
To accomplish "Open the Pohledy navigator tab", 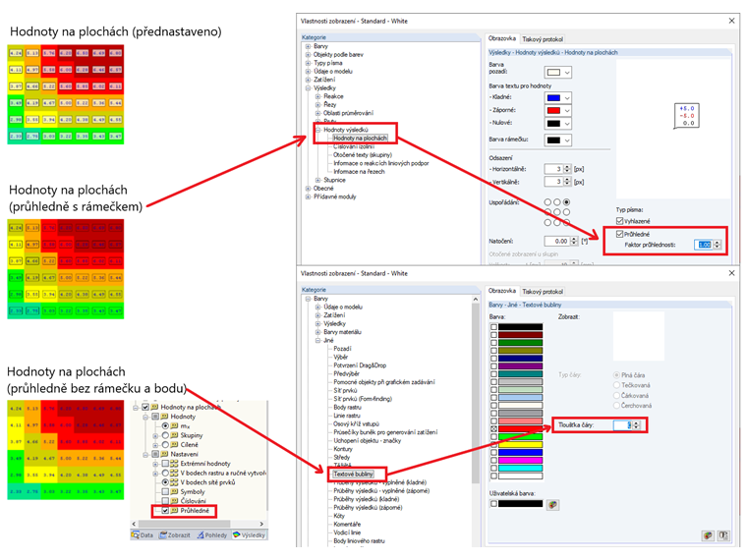I will (212, 535).
